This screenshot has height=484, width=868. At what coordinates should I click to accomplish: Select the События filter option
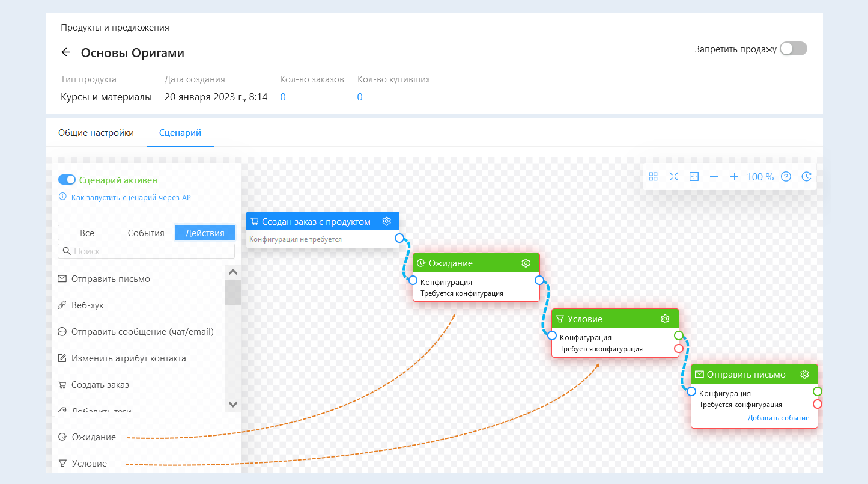pos(146,233)
